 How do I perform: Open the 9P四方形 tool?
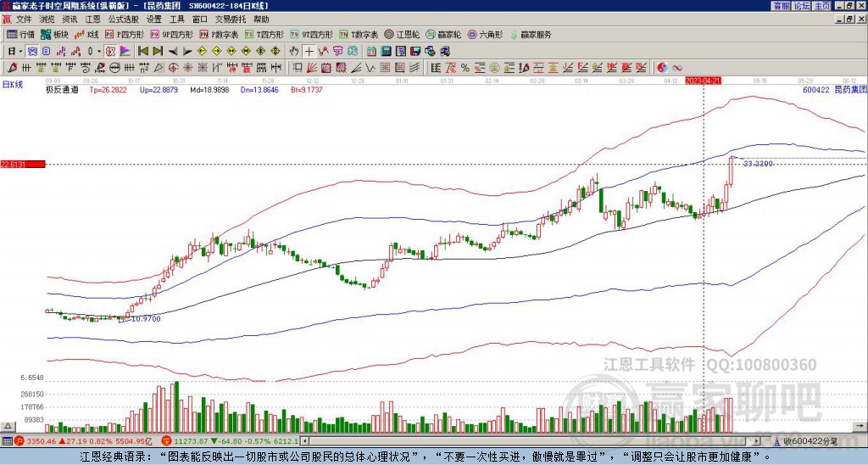point(172,34)
